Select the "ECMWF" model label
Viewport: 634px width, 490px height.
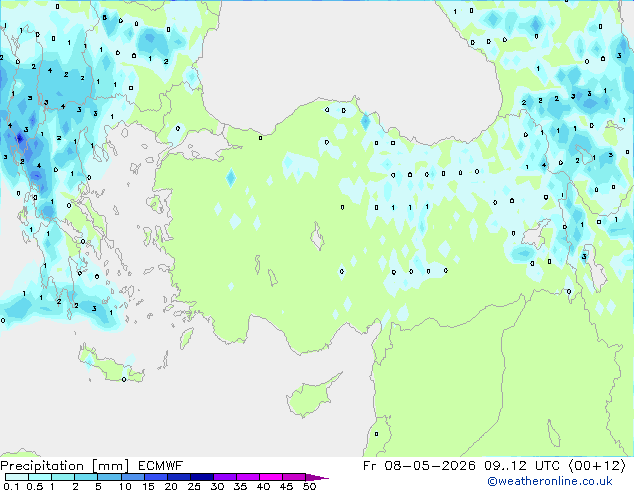(x=161, y=466)
